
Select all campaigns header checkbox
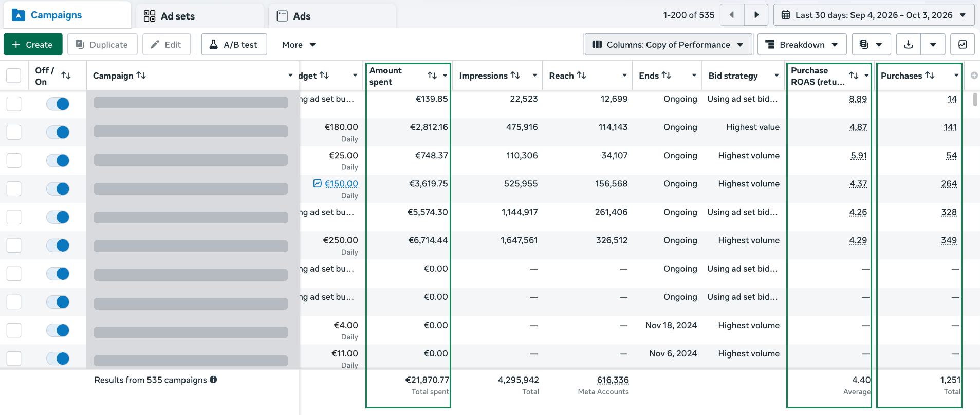click(14, 76)
